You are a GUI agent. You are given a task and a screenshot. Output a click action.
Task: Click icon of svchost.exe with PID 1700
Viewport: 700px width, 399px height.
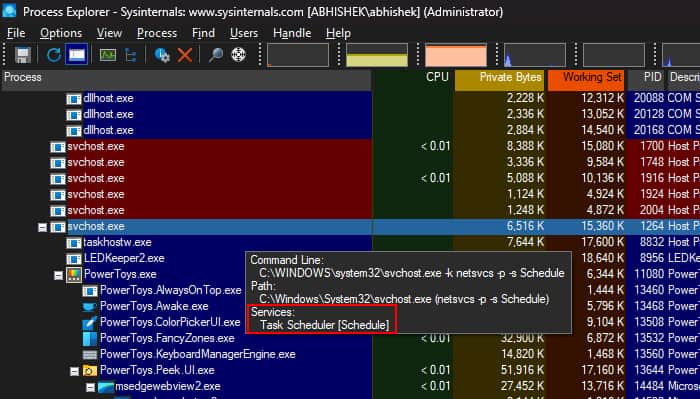tap(58, 147)
